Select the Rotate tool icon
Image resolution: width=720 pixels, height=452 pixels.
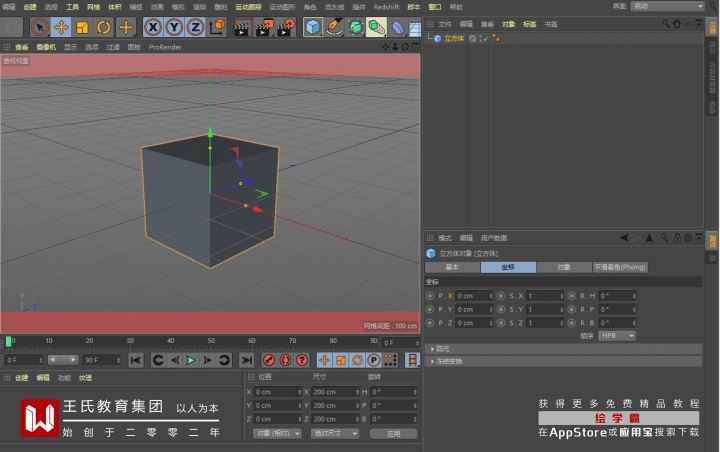[x=103, y=27]
